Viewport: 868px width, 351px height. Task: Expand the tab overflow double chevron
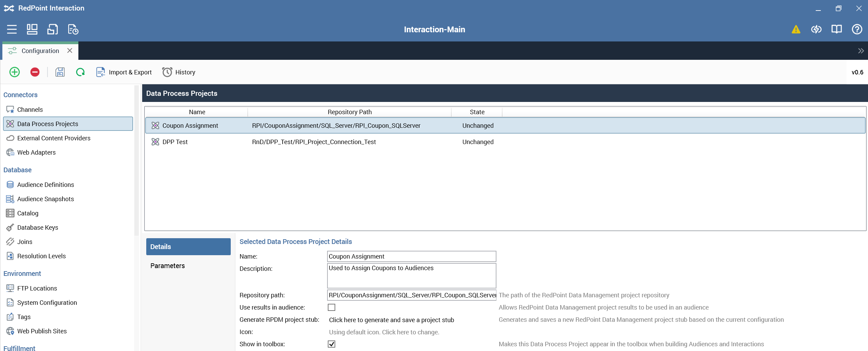pyautogui.click(x=861, y=51)
